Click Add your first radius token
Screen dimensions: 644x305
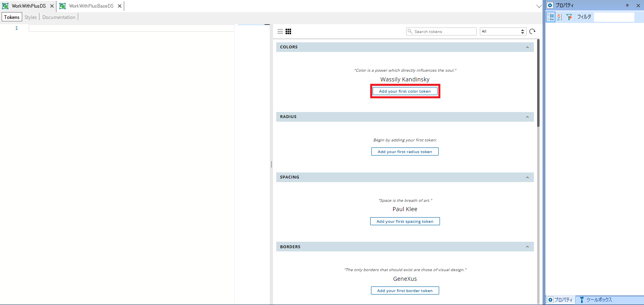tap(405, 152)
